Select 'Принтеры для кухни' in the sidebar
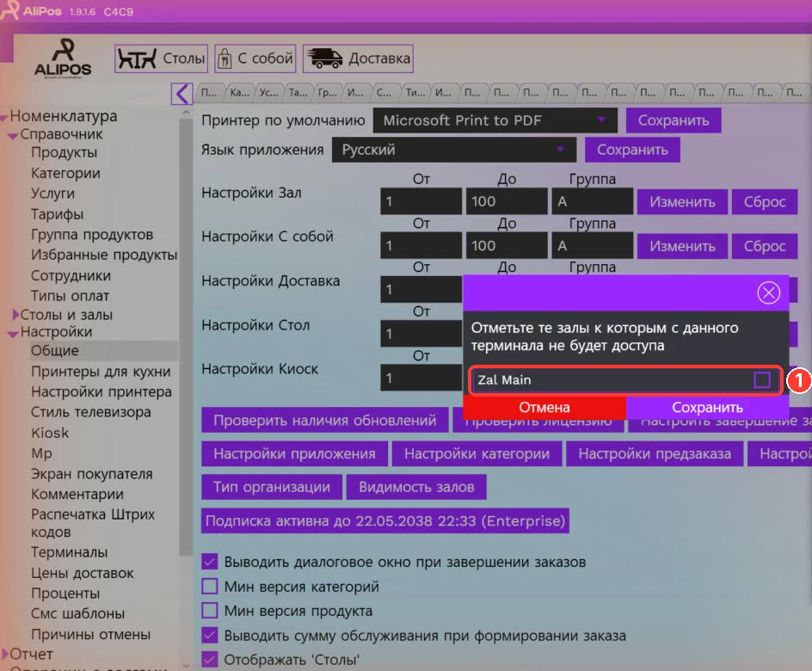This screenshot has height=671, width=812. (x=101, y=372)
